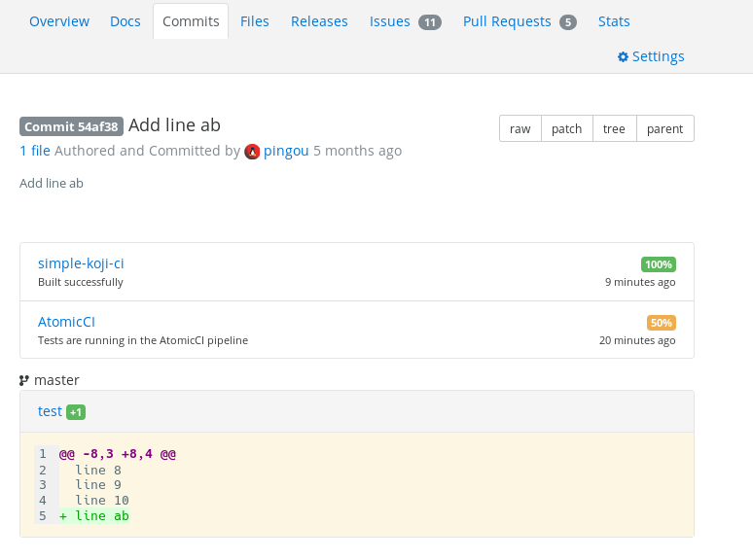Browse the tree at this commit
The height and width of the screenshot is (560, 753).
(x=614, y=128)
